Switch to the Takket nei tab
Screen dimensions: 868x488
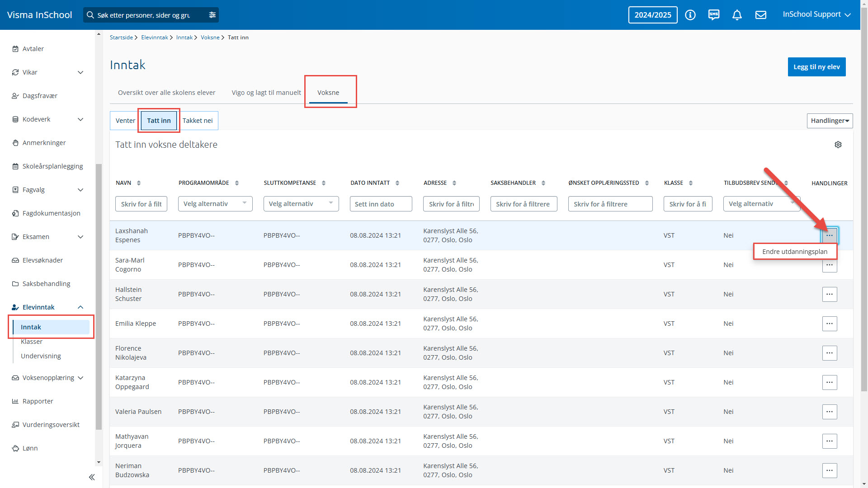click(198, 121)
